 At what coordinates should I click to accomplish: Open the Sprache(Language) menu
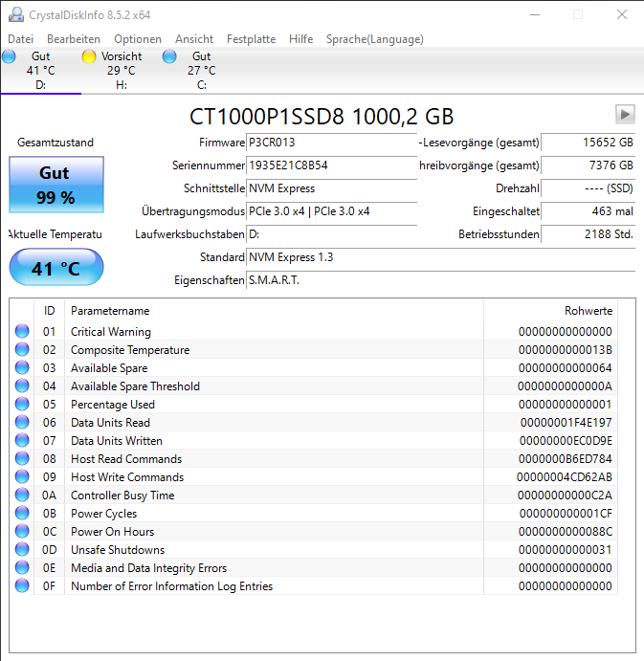[374, 39]
